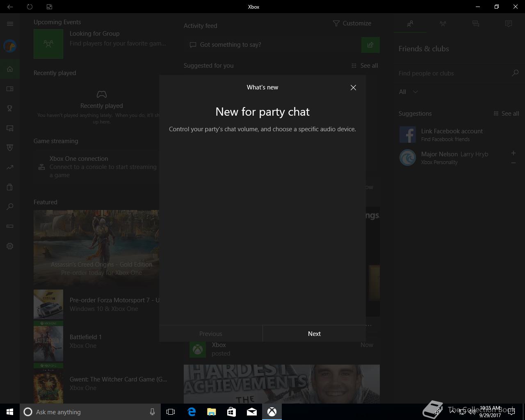Open Connection console sidebar icon
This screenshot has width=525, height=420.
pyautogui.click(x=10, y=226)
